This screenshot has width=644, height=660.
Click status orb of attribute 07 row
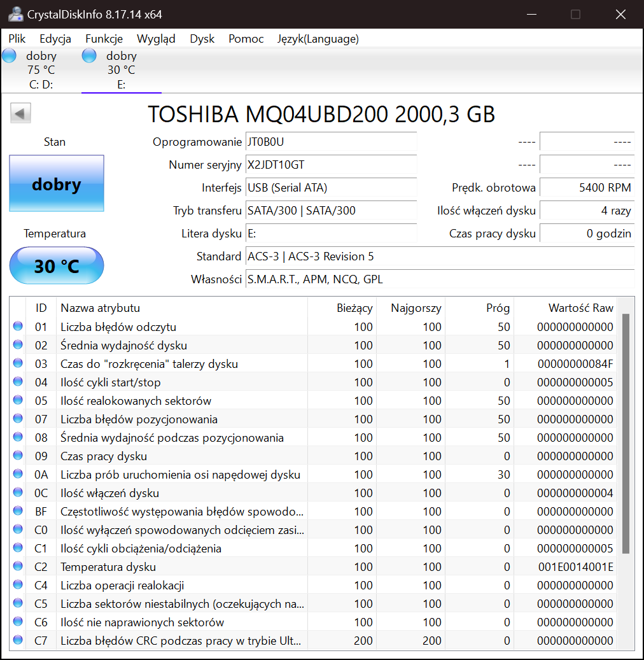(x=18, y=418)
